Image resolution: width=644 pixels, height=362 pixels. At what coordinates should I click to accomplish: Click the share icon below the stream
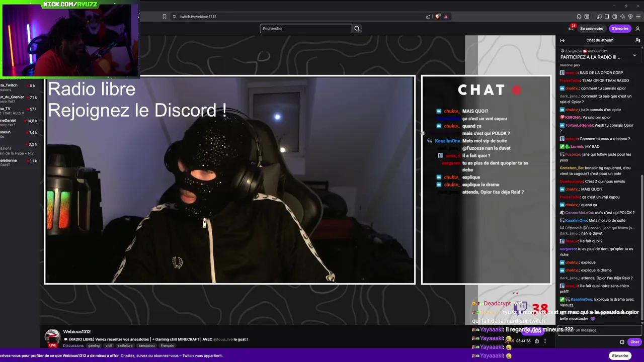coord(537,341)
